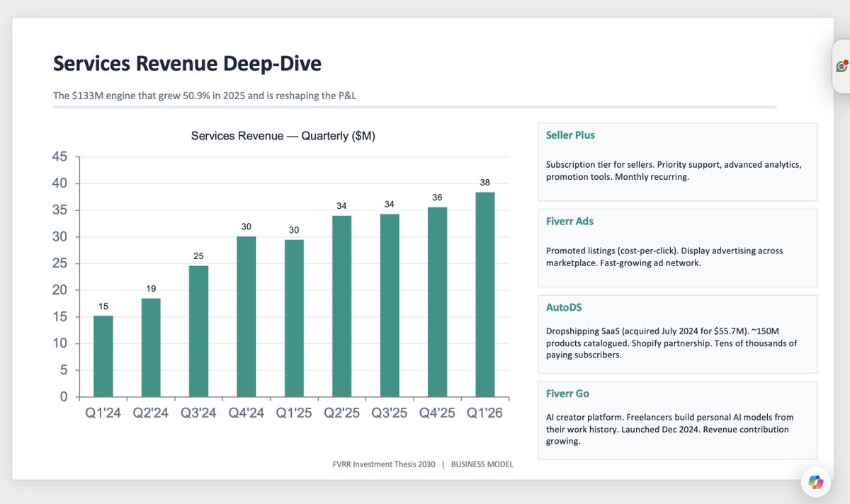Click the x-axis label Q1'25

click(294, 413)
